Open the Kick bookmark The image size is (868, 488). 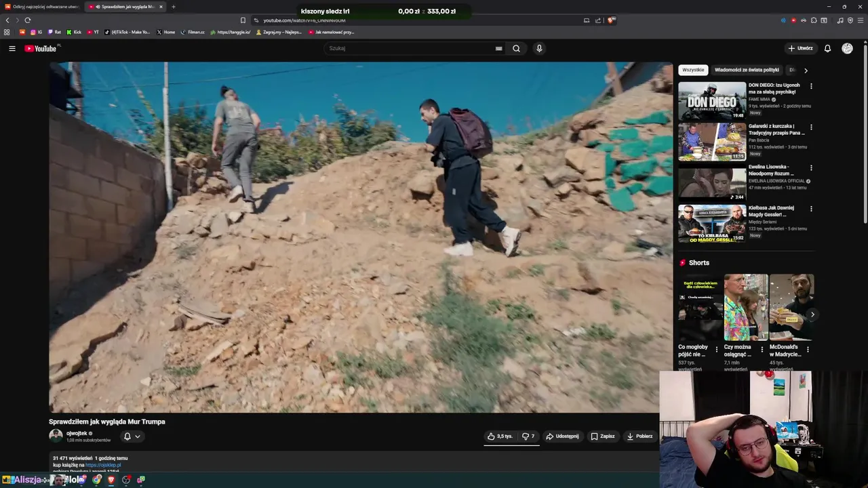point(74,32)
